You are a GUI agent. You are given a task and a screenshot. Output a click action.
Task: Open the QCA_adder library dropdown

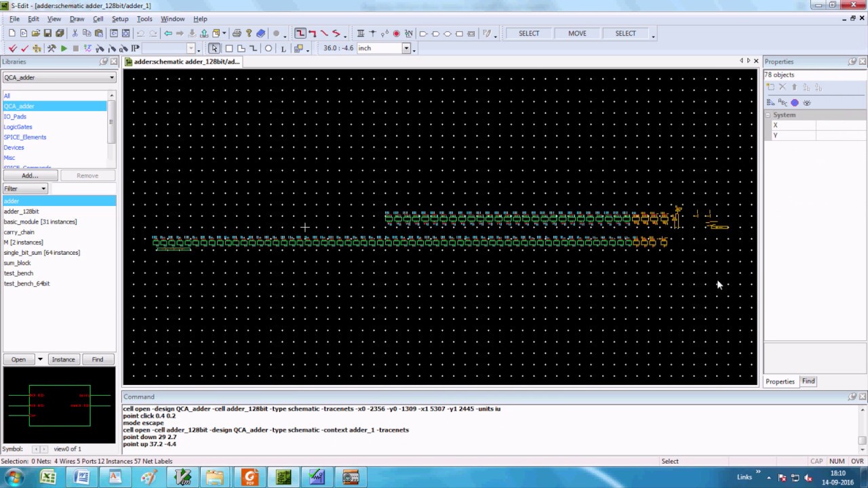coord(112,77)
